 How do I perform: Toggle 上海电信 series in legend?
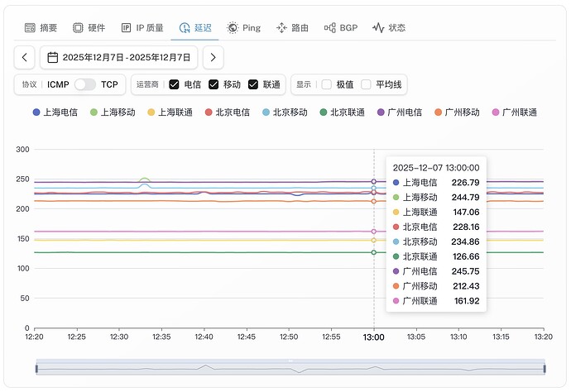click(x=55, y=112)
